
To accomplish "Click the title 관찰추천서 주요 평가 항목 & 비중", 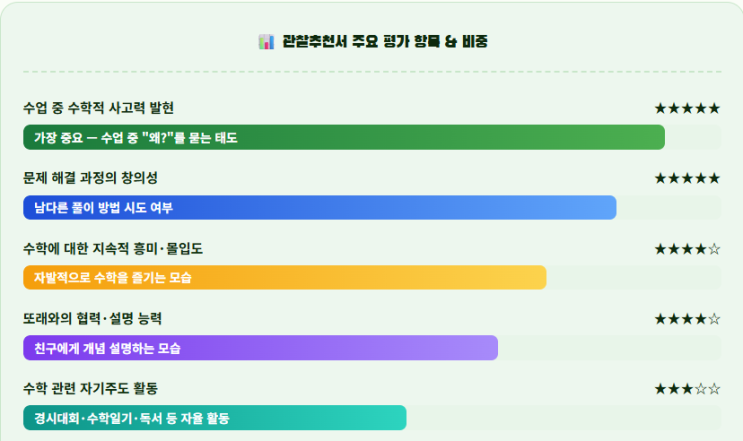I will (x=381, y=42).
